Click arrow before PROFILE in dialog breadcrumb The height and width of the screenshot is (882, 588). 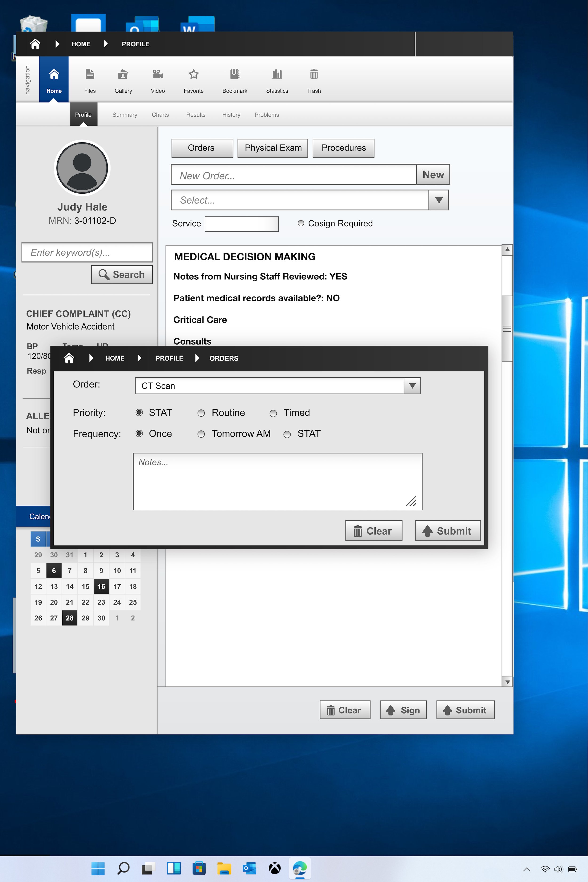[x=139, y=358]
